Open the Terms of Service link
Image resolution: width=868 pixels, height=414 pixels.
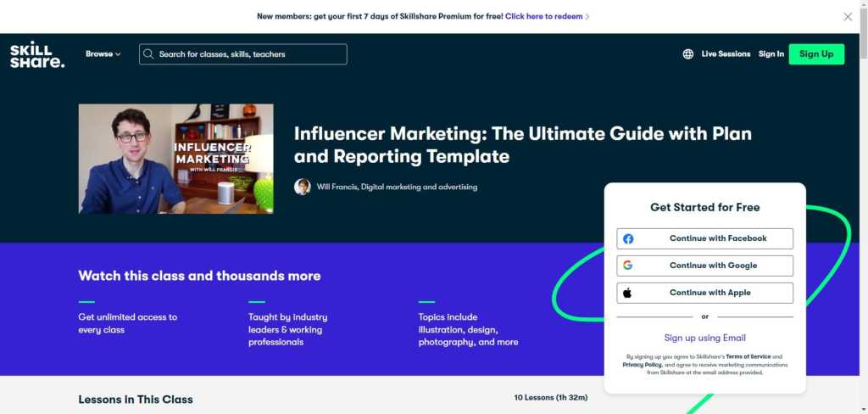pyautogui.click(x=748, y=357)
